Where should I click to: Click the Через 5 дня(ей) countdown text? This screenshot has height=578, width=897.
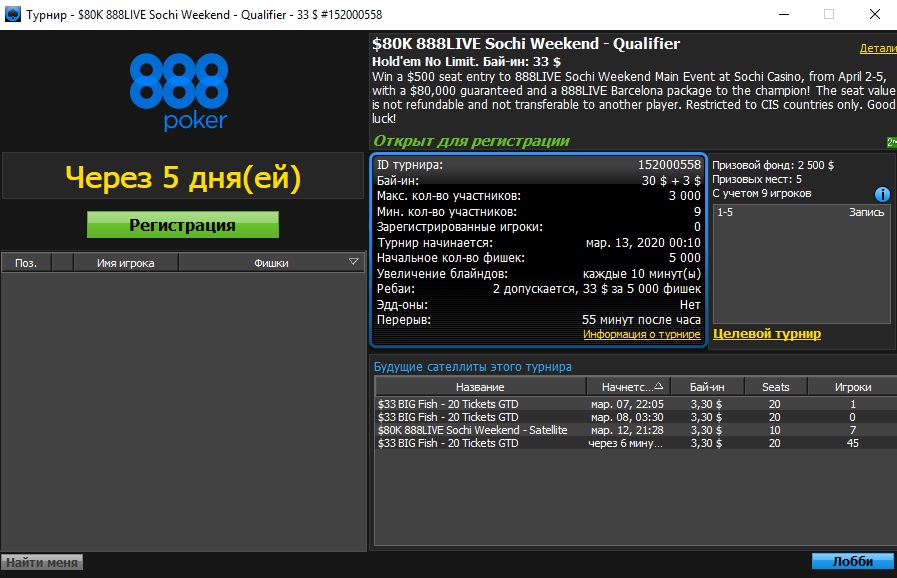point(183,177)
